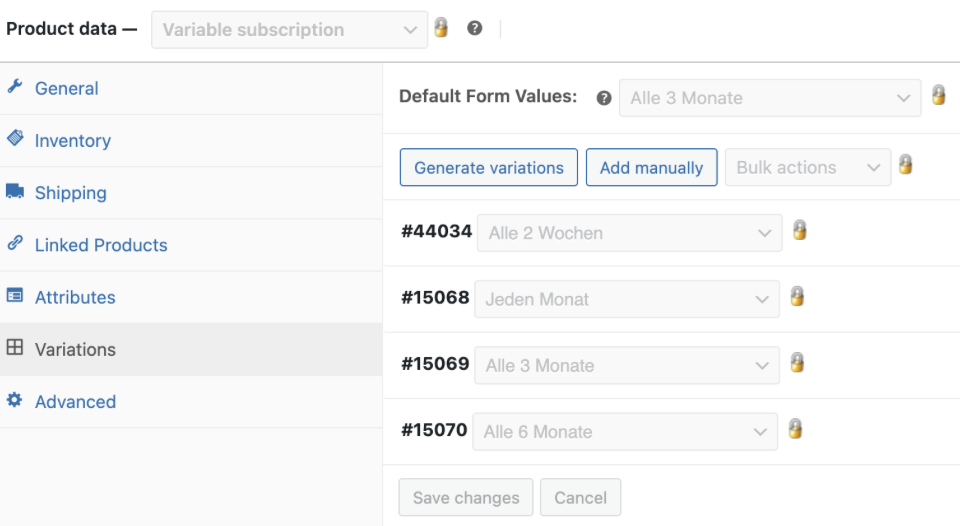960x526 pixels.
Task: Click the Save changes button
Action: tap(466, 497)
